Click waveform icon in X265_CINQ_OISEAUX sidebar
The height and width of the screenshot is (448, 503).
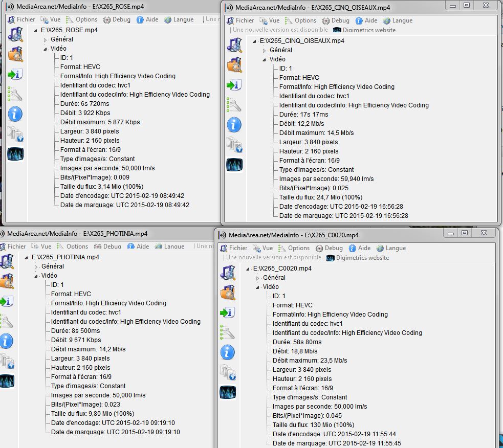coord(234,165)
